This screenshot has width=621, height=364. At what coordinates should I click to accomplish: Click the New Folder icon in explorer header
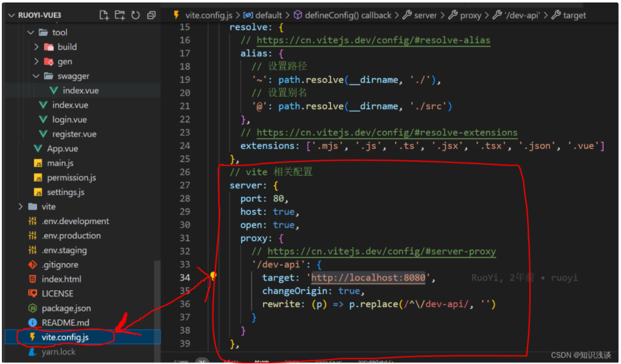pyautogui.click(x=119, y=15)
